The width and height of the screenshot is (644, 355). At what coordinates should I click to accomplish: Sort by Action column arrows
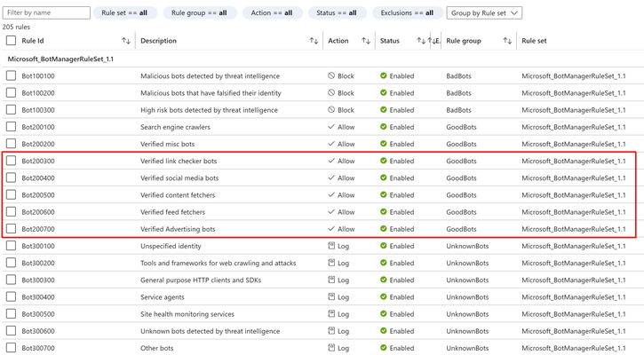point(366,41)
